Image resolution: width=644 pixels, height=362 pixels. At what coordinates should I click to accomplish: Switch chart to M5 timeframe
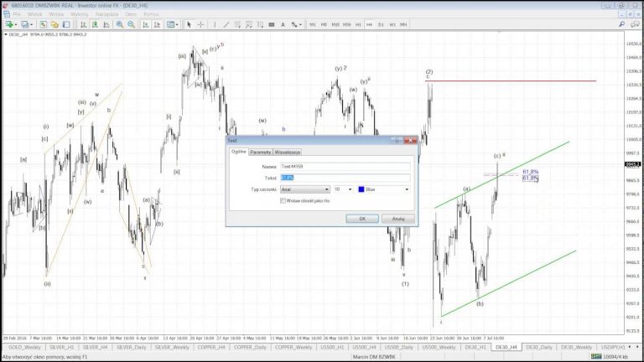[324, 24]
